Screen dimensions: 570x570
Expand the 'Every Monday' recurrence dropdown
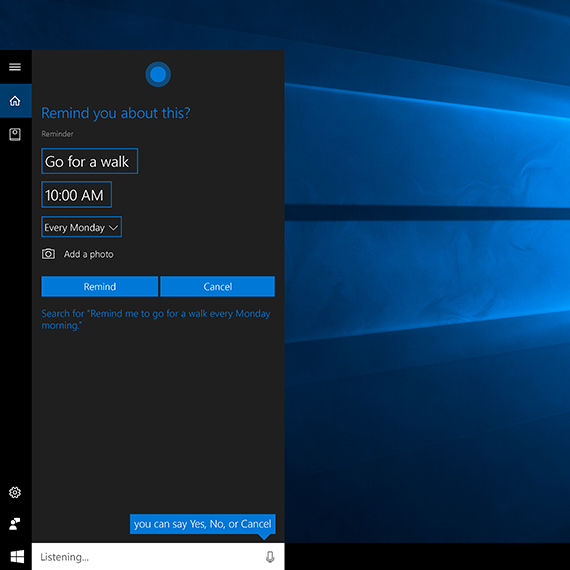[81, 227]
